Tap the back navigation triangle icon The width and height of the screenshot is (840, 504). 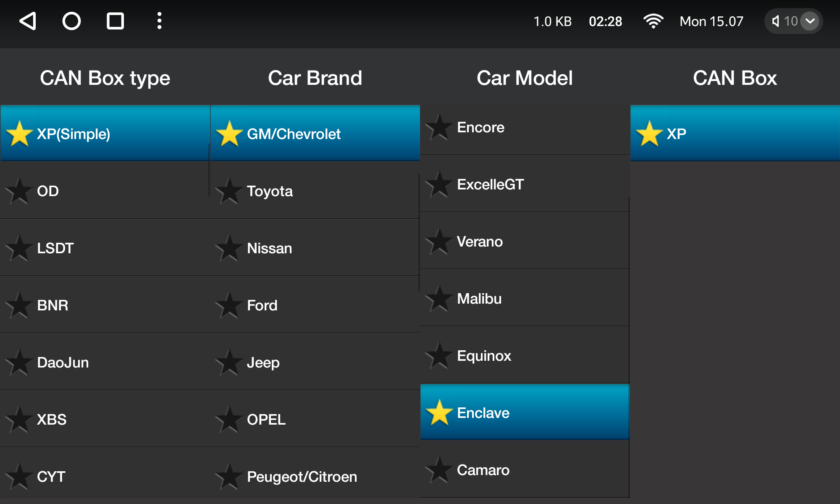(x=28, y=21)
